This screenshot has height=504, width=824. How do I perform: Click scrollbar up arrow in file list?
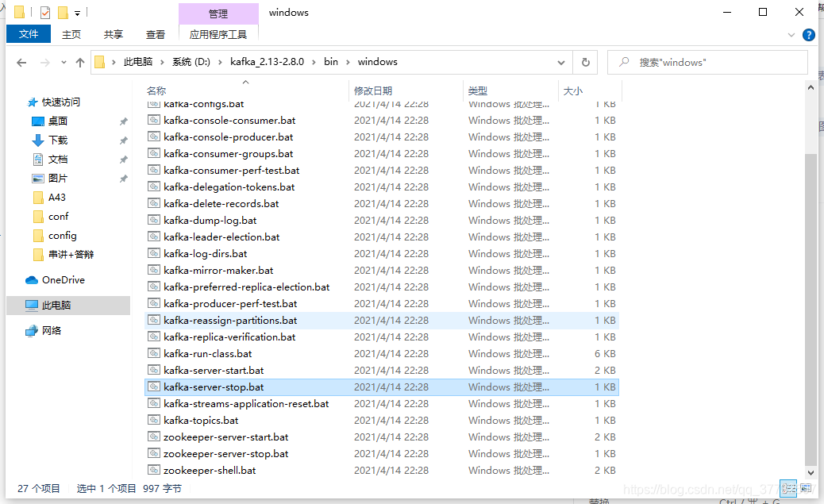(811, 88)
